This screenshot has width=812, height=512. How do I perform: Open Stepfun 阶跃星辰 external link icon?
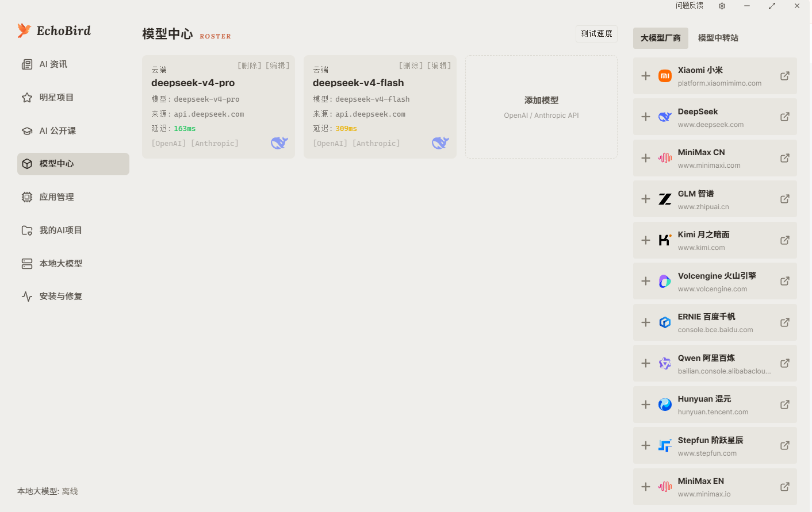(x=785, y=445)
